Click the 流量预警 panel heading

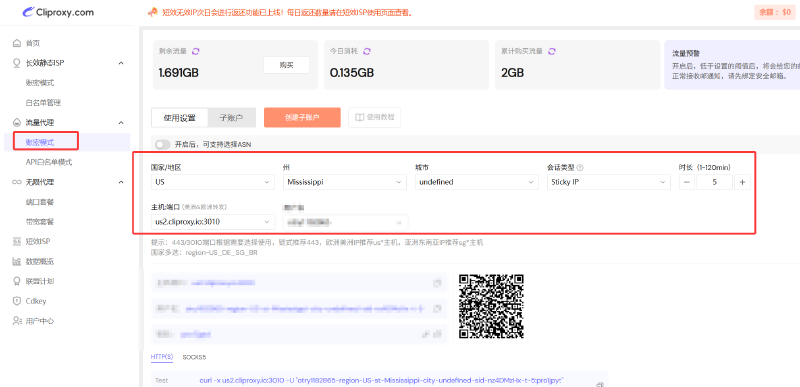(686, 53)
